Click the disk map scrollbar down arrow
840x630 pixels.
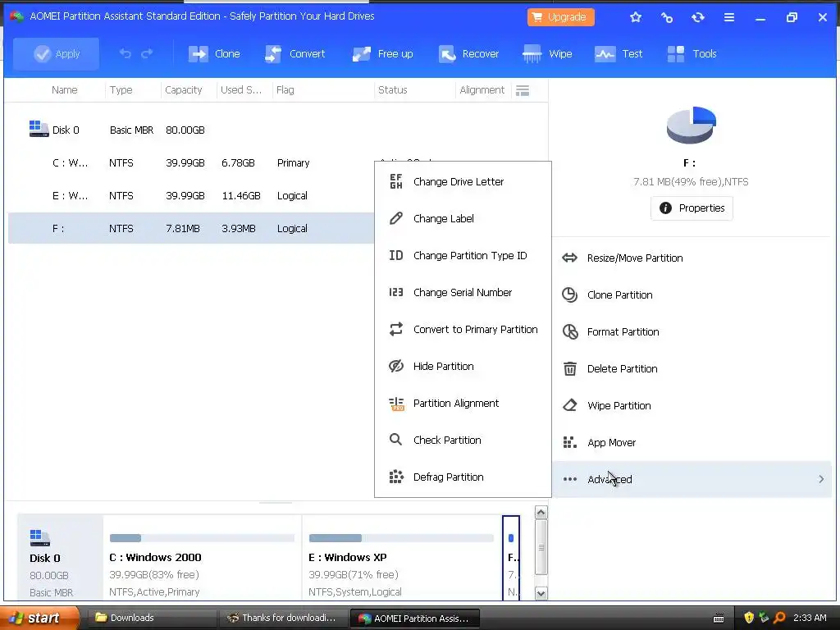coord(541,593)
